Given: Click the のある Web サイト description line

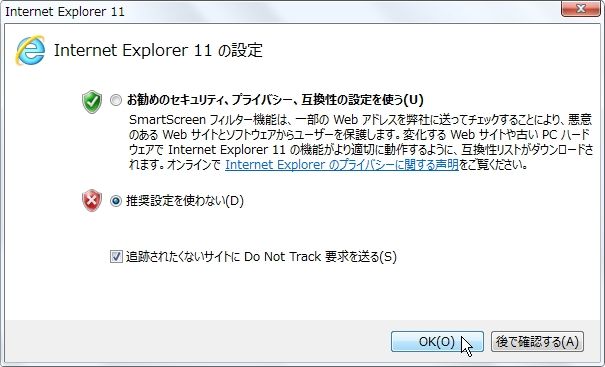Looking at the screenshot, I should coord(360,135).
